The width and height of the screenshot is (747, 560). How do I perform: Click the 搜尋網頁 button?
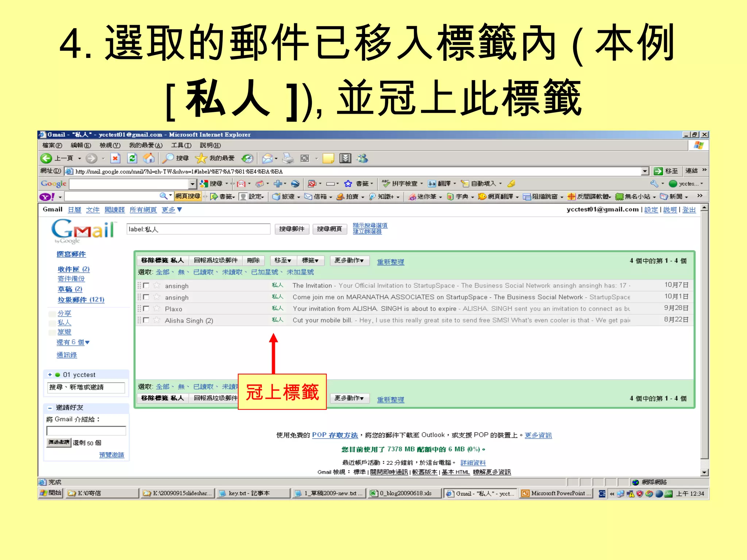click(x=330, y=229)
